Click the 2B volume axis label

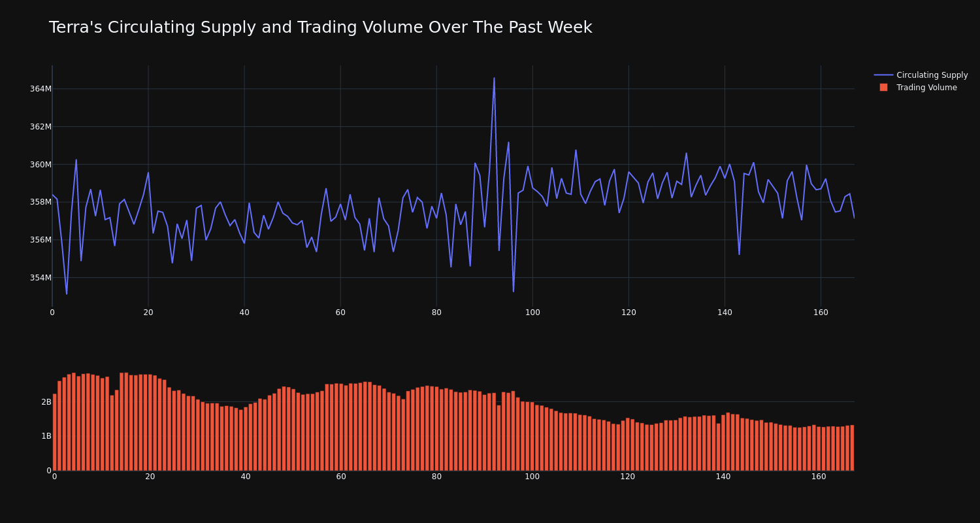click(x=46, y=402)
